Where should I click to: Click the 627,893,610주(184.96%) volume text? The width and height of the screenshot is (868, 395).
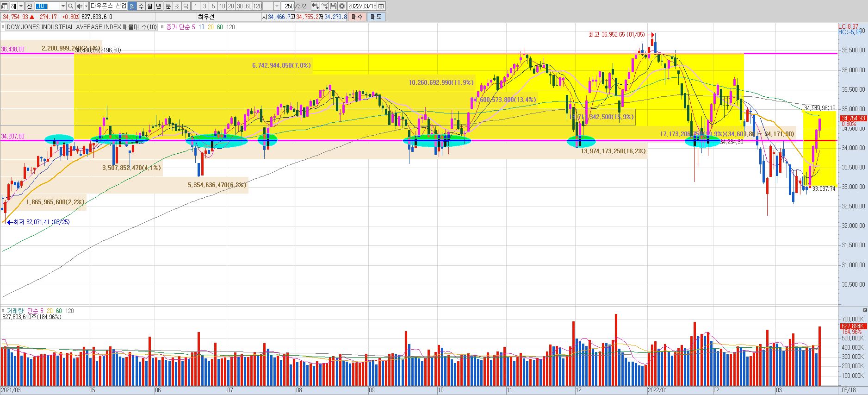pyautogui.click(x=31, y=317)
